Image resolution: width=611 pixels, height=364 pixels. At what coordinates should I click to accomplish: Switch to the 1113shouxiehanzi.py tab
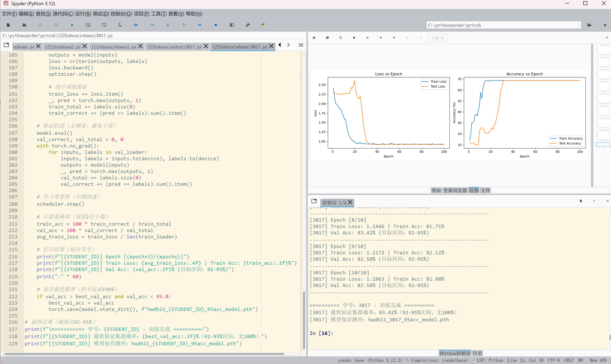point(114,47)
